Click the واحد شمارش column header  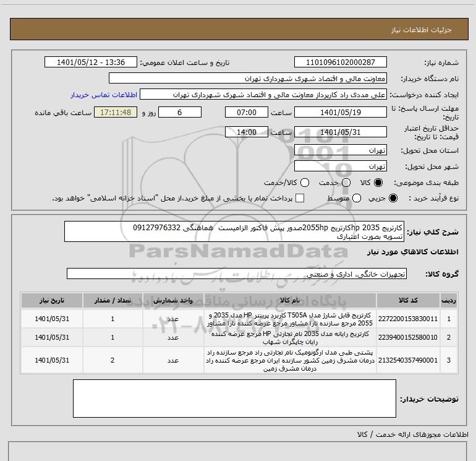coord(173,300)
